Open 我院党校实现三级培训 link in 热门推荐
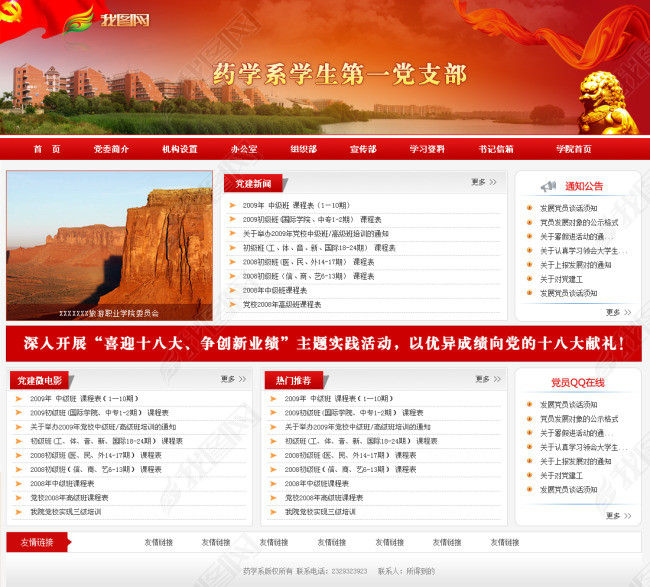The image size is (650, 587). coord(319,512)
